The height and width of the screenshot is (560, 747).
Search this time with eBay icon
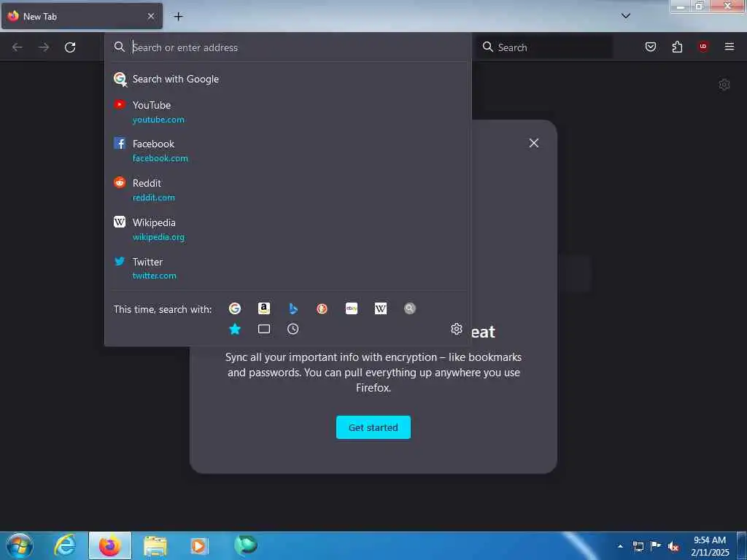coord(352,308)
